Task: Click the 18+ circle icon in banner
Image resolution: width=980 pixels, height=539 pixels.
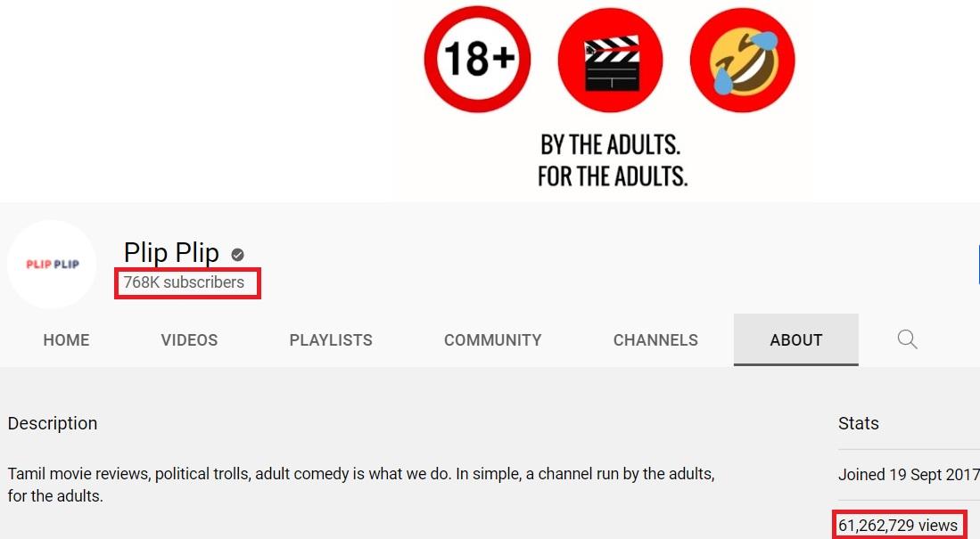Action: tap(477, 60)
